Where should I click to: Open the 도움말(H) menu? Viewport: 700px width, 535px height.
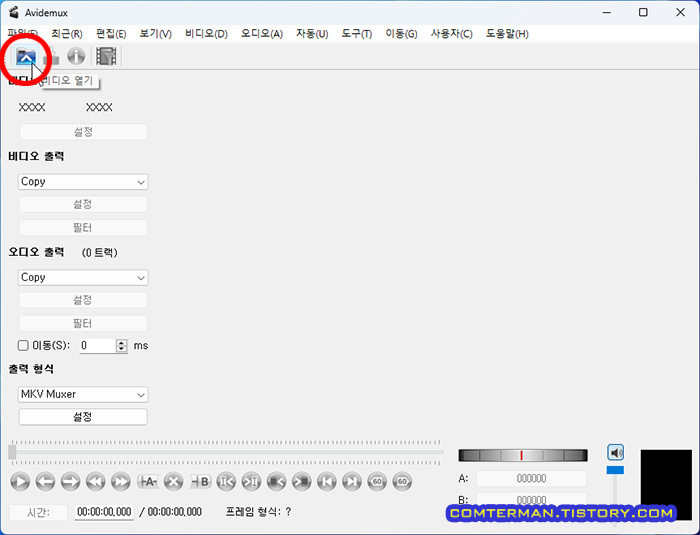tap(507, 34)
